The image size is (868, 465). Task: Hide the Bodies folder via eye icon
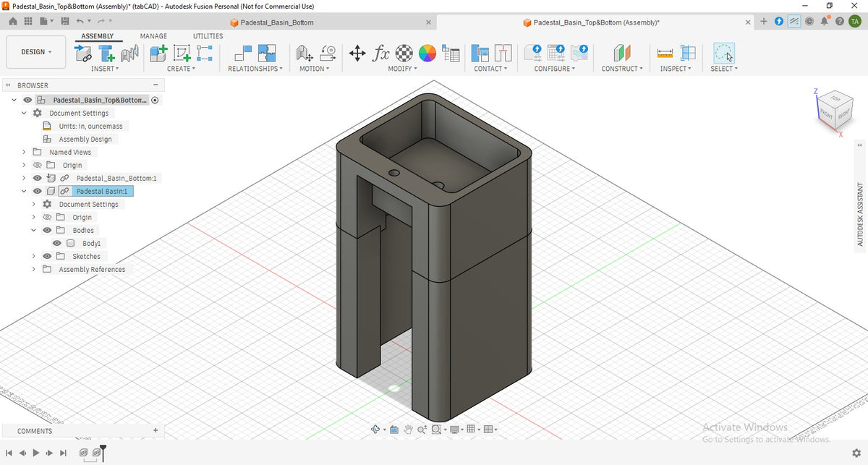pos(48,230)
